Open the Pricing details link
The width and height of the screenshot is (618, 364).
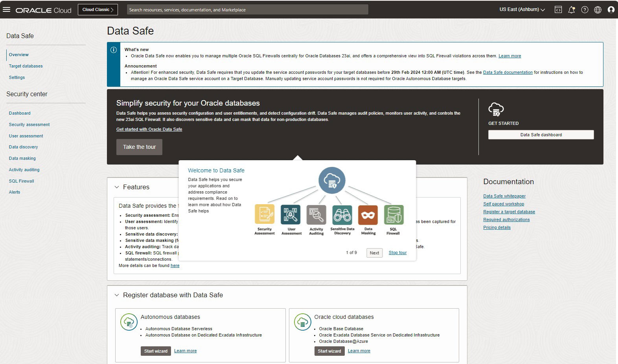point(497,227)
